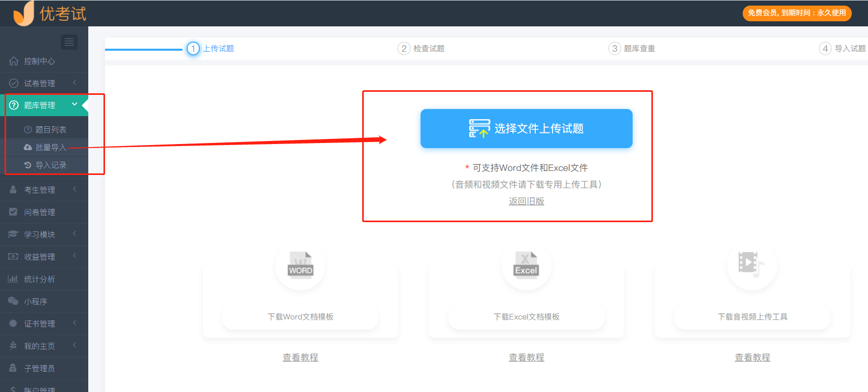Open 导入记录 submenu item
The height and width of the screenshot is (392, 868).
click(44, 165)
